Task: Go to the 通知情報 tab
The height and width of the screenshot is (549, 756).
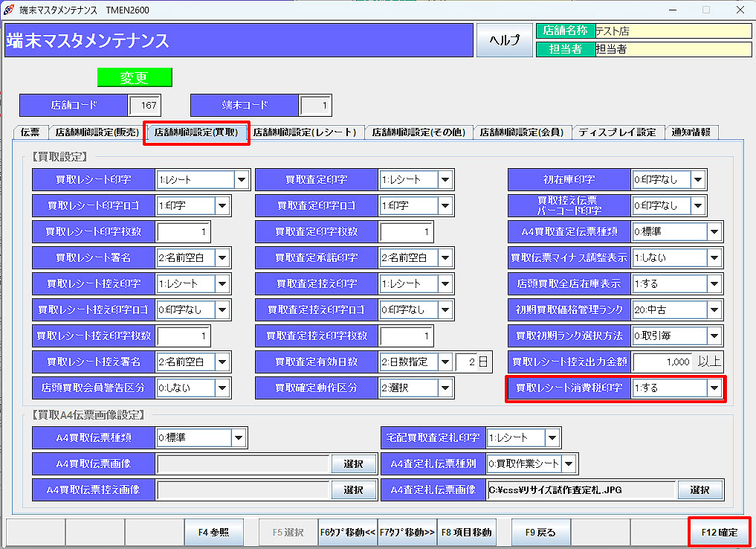Action: 691,132
